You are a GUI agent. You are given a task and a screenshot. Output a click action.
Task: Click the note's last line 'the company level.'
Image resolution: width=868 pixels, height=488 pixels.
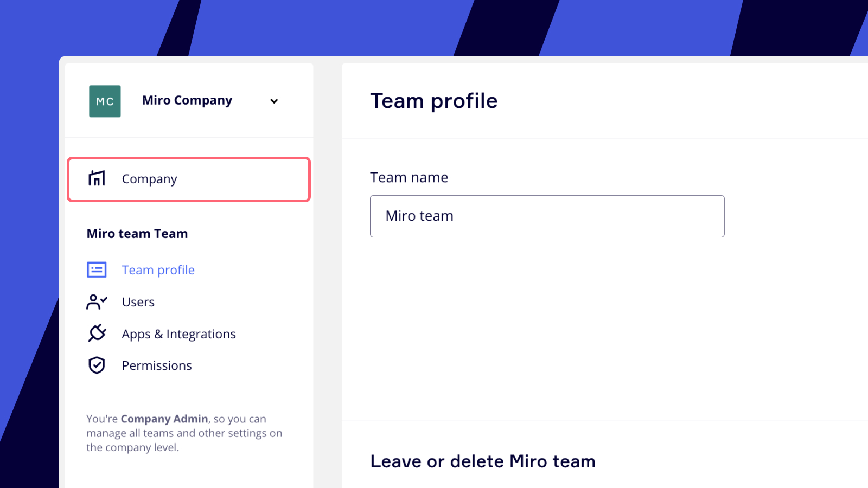click(x=132, y=447)
